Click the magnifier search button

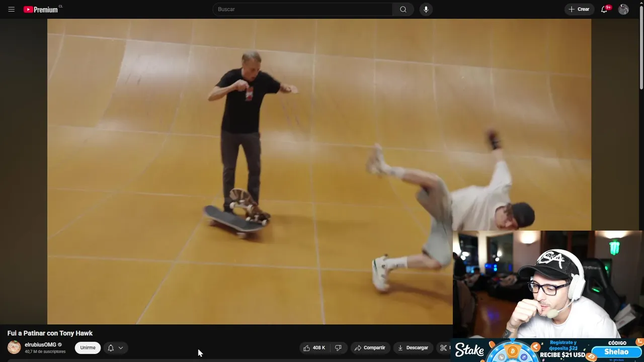(x=403, y=9)
